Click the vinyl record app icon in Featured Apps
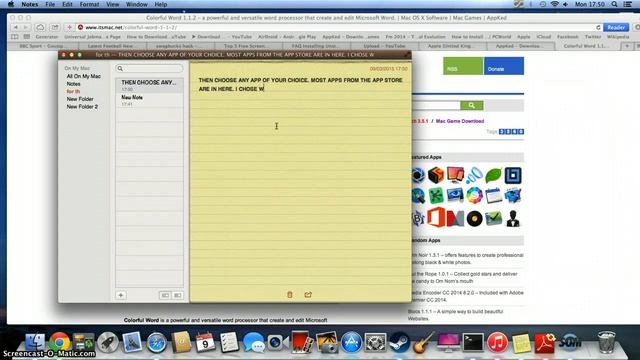The width and height of the screenshot is (640, 360). point(474,219)
